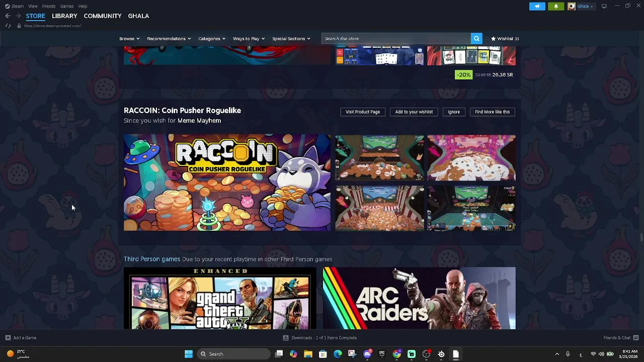Viewport: 644px width, 362px height.
Task: Click the Wishlist star icon
Action: click(494, 39)
